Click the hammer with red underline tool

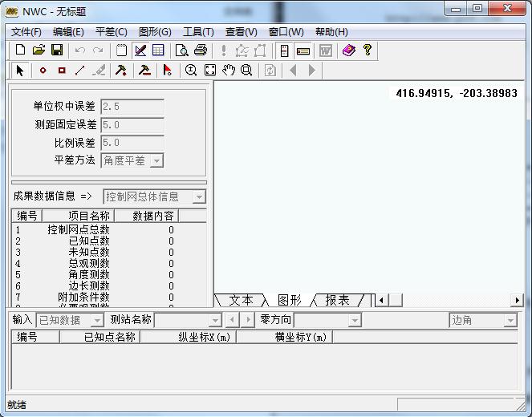pos(144,71)
